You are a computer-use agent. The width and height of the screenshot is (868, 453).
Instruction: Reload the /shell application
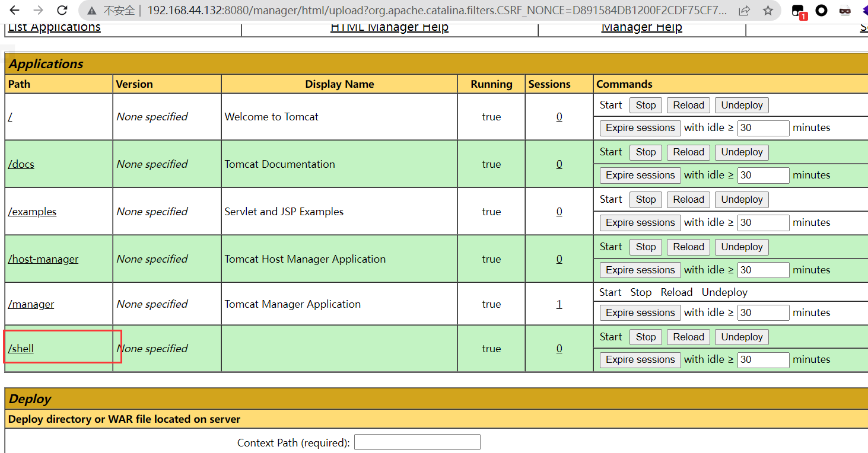[688, 337]
